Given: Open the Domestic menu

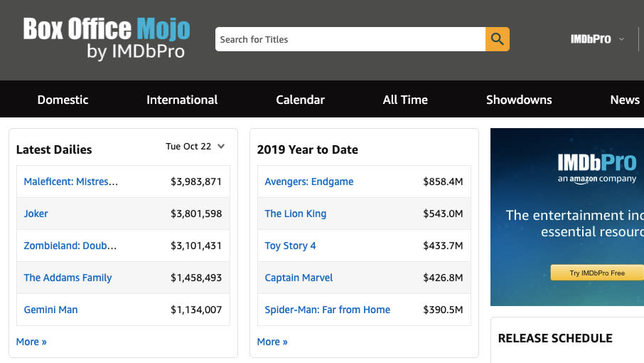Looking at the screenshot, I should point(63,100).
